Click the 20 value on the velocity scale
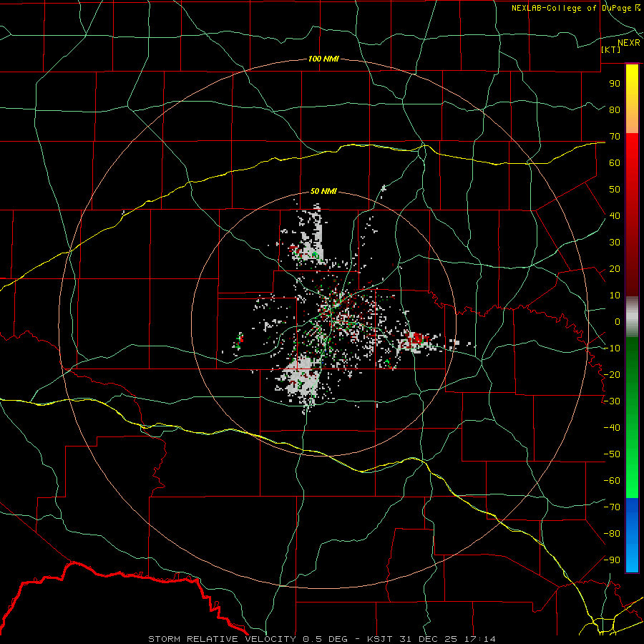Image resolution: width=644 pixels, height=644 pixels. (x=615, y=268)
